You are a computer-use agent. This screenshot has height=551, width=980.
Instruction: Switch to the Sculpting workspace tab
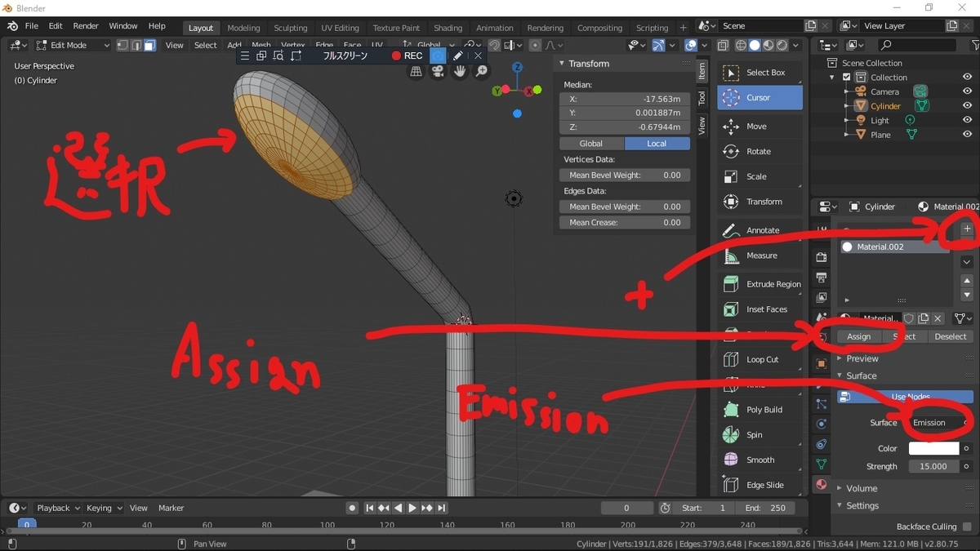pos(291,28)
